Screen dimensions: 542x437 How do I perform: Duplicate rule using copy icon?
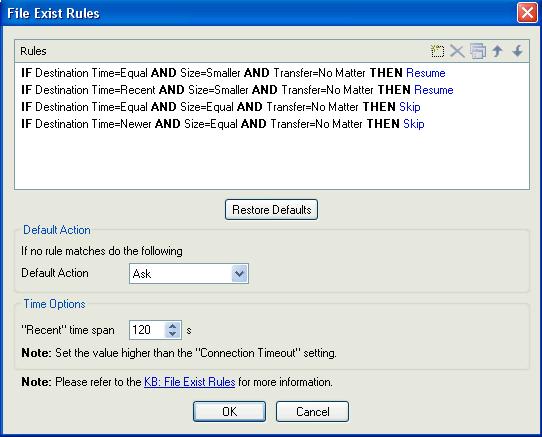(478, 51)
